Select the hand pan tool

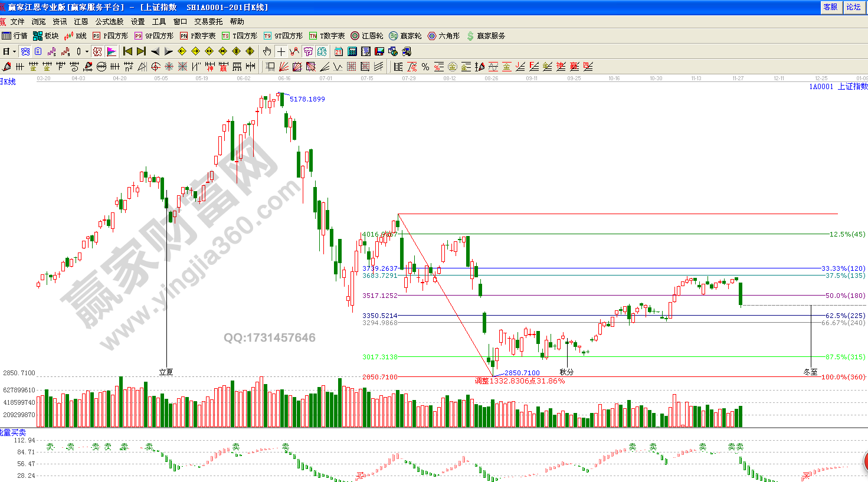pyautogui.click(x=267, y=52)
